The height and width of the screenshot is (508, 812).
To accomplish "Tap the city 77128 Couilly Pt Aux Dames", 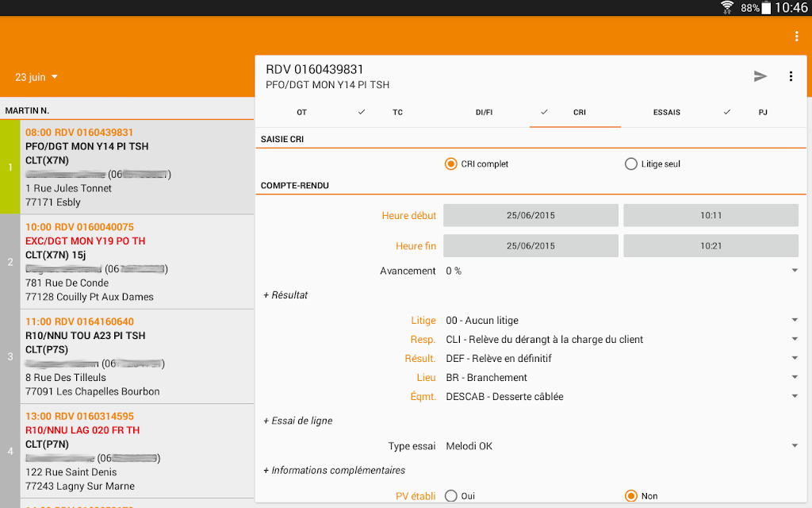I will point(90,297).
